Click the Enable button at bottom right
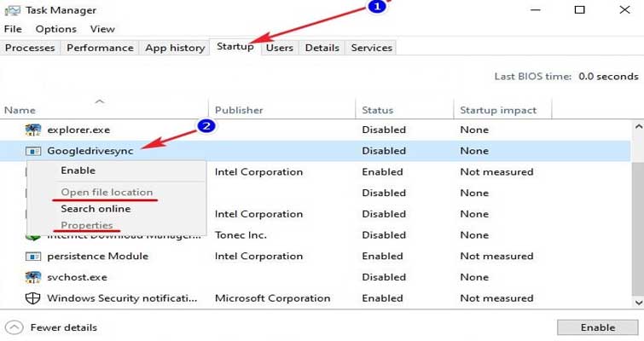This screenshot has height=341, width=644. coord(598,327)
